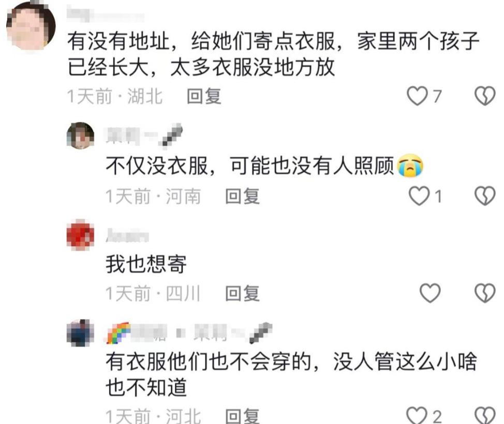
Task: Tap the crying emoji in Henan reply
Action: tap(410, 166)
